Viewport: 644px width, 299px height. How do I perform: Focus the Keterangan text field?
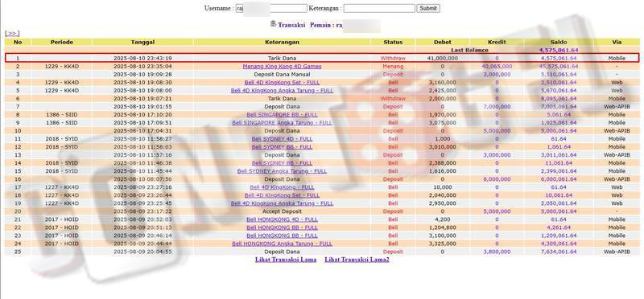[x=379, y=8]
